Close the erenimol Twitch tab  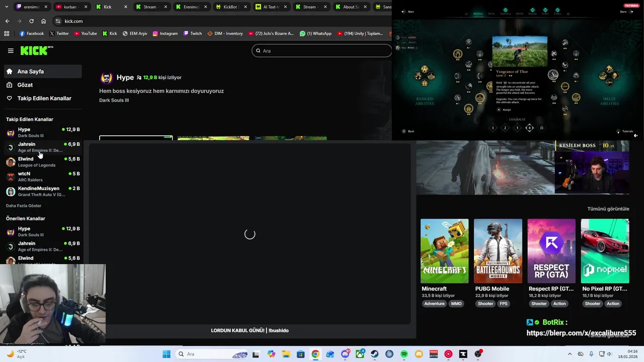point(46,7)
